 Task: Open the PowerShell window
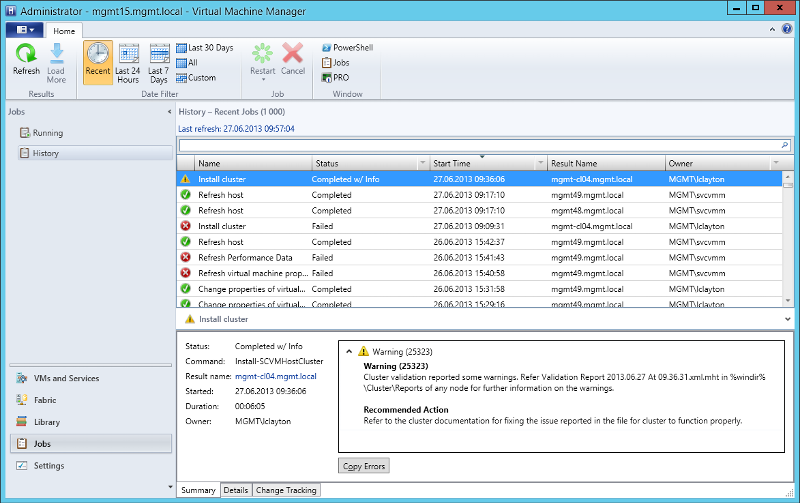click(x=347, y=47)
